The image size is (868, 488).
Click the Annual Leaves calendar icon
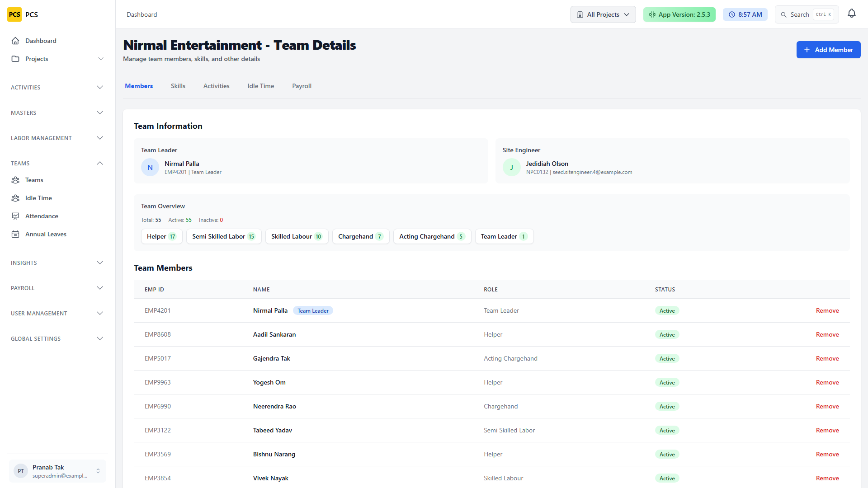[x=15, y=234]
